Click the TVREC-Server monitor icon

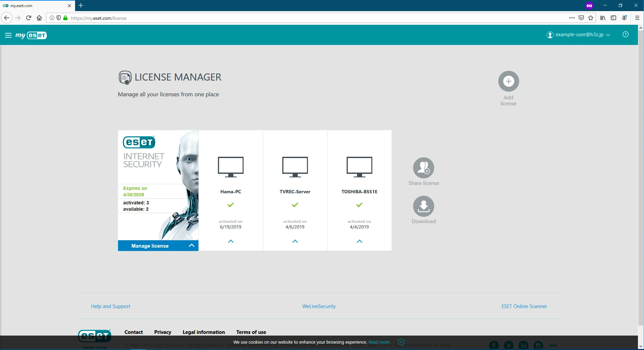[x=295, y=167]
